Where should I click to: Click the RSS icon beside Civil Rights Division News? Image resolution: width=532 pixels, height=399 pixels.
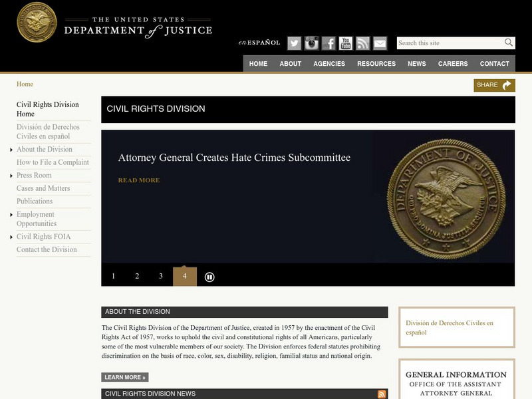coord(383,394)
